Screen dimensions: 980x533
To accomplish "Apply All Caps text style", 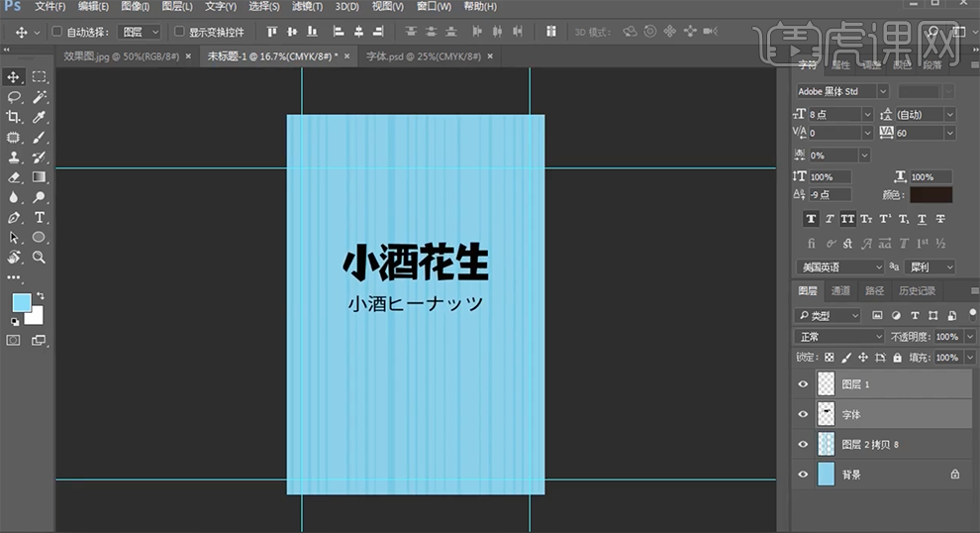I will (847, 219).
